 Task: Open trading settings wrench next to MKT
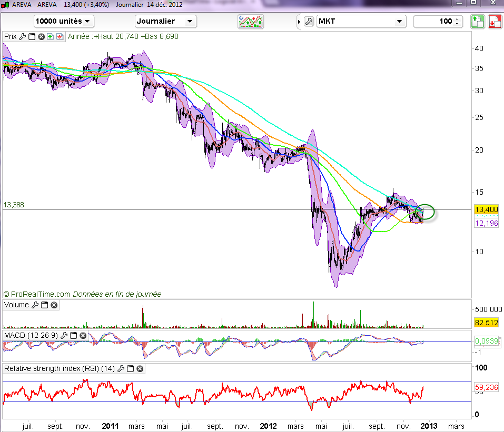(x=309, y=22)
